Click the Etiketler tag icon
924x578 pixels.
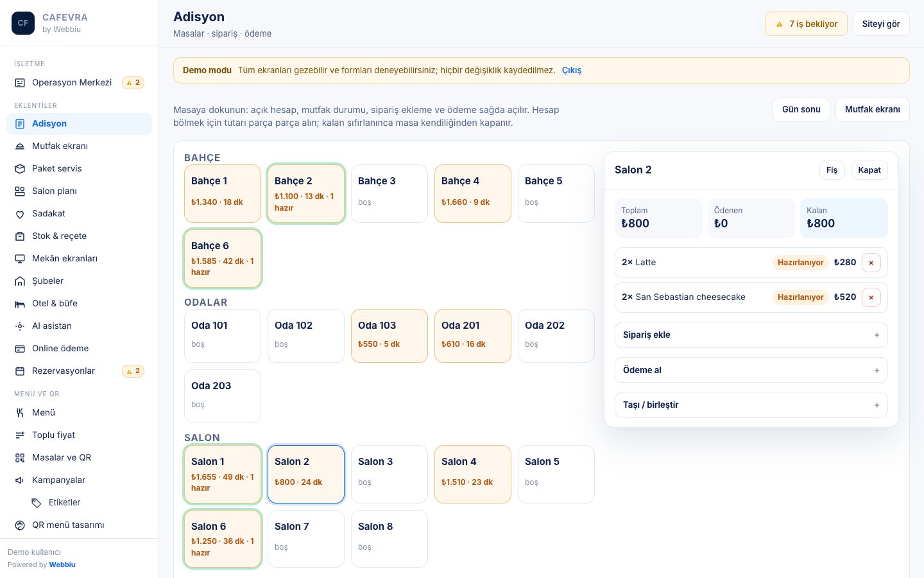[37, 503]
